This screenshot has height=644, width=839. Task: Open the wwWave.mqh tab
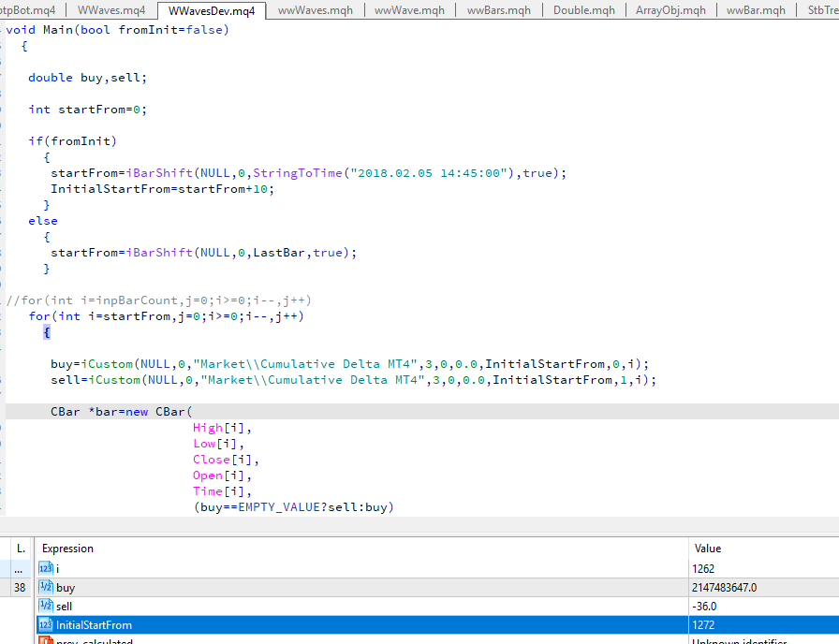pyautogui.click(x=409, y=10)
